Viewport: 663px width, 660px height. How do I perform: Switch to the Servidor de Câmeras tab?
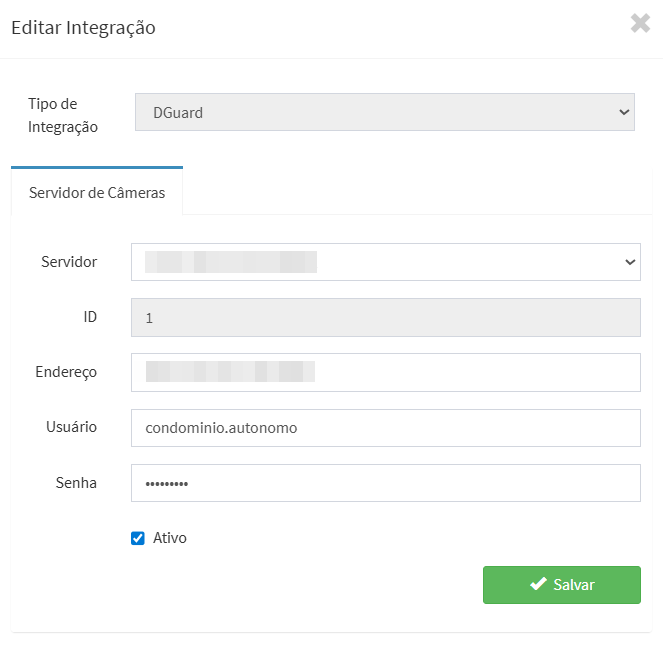(97, 192)
